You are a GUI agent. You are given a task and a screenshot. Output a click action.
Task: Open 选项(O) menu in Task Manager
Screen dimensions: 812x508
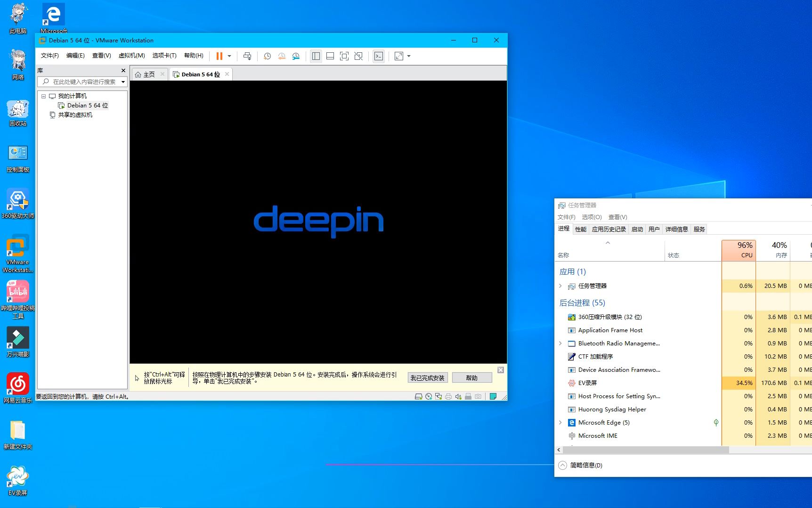[592, 217]
